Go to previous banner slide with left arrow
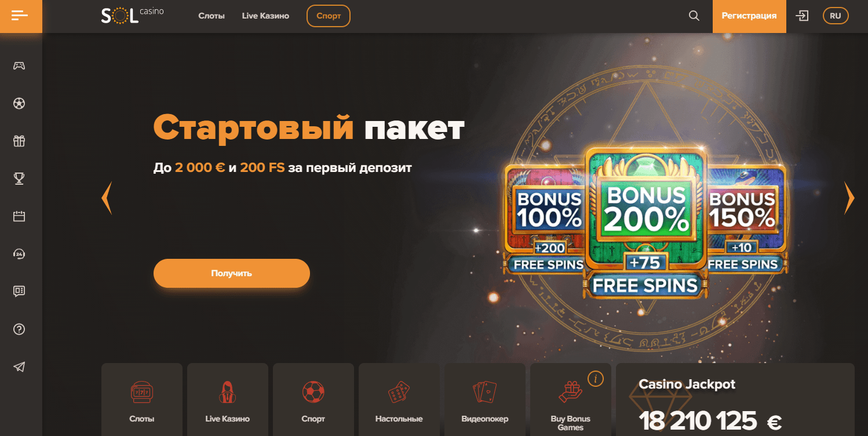This screenshot has width=868, height=436. click(x=107, y=198)
